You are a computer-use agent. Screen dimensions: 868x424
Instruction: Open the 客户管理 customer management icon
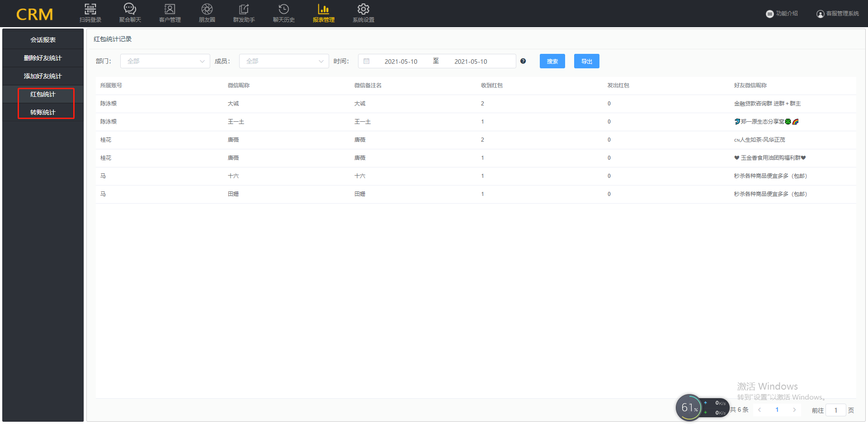[170, 9]
